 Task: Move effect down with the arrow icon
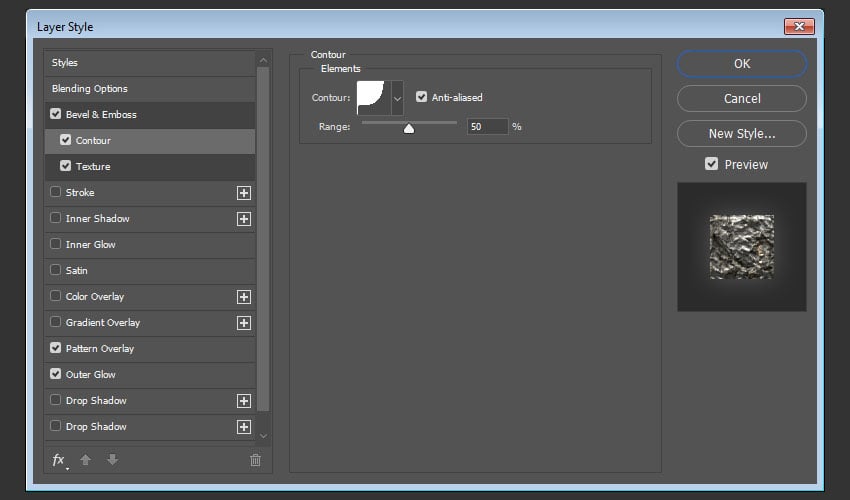[x=112, y=460]
